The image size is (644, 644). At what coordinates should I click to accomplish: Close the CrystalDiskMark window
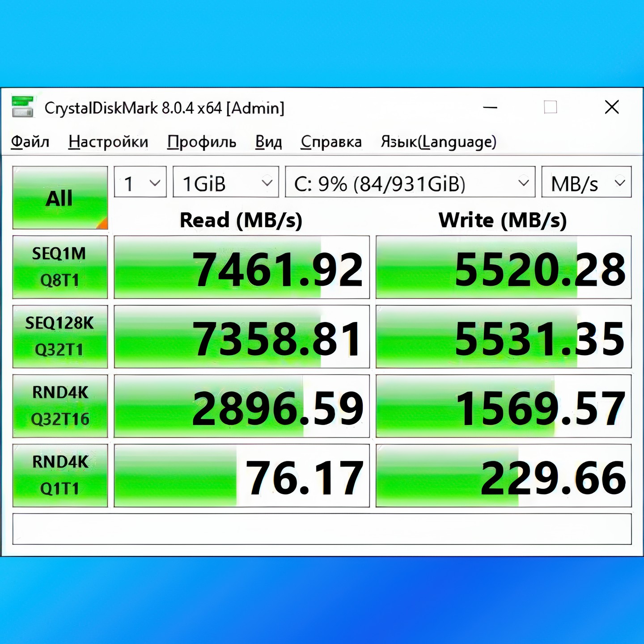(612, 107)
